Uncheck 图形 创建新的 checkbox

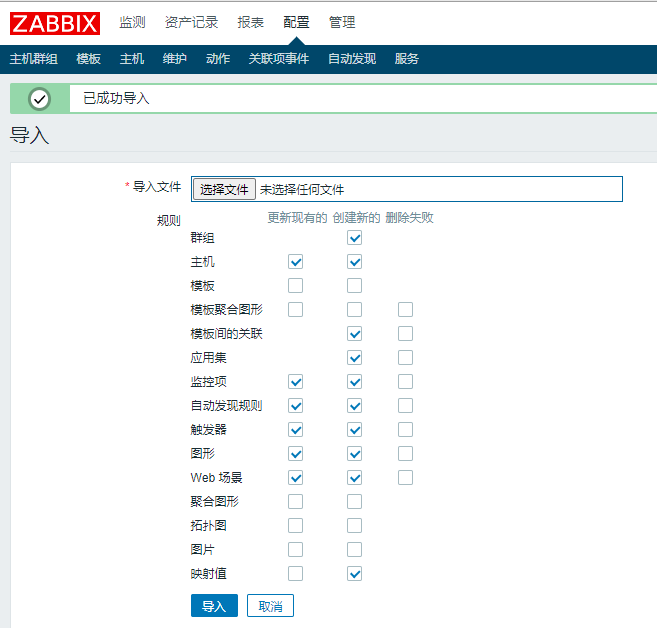[x=354, y=453]
